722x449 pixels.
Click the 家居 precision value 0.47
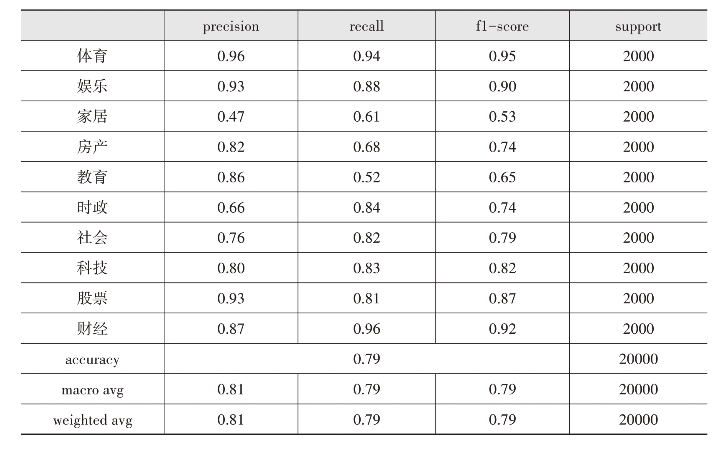[231, 117]
